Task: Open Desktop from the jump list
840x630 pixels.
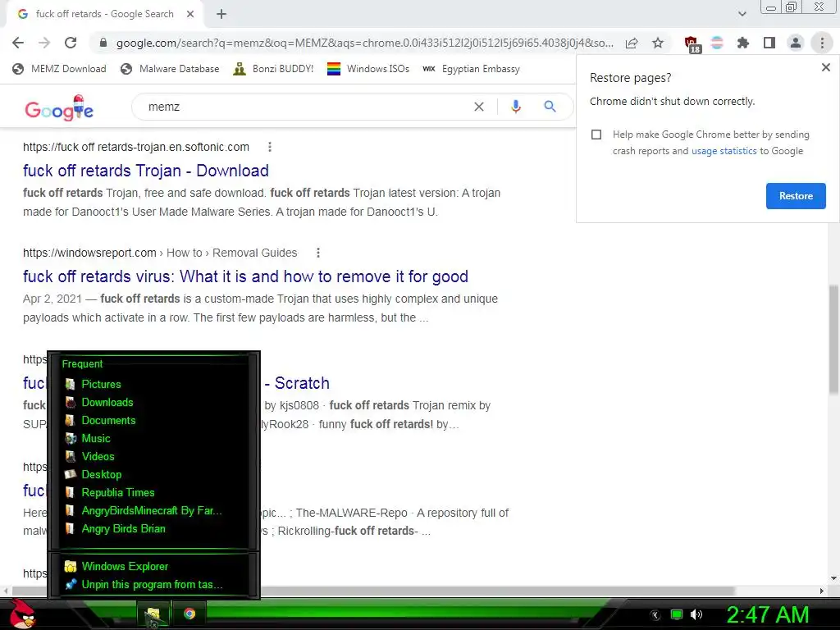Action: pos(101,475)
